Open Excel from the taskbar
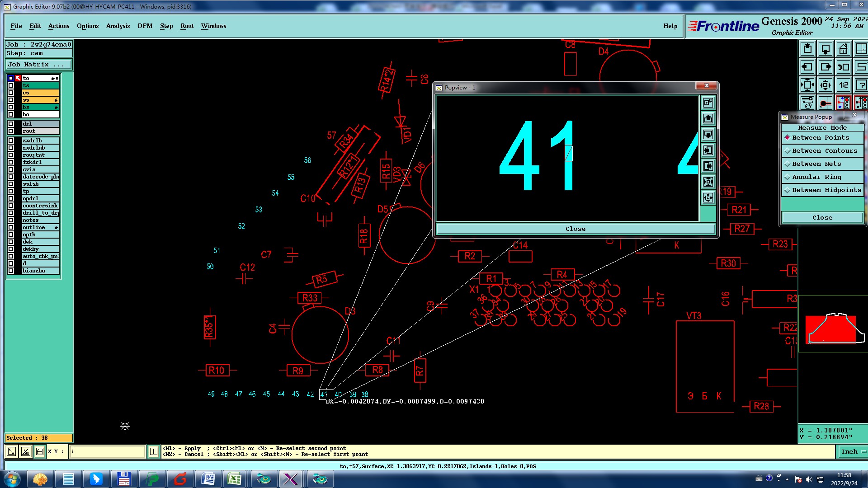868x488 pixels. [x=235, y=479]
